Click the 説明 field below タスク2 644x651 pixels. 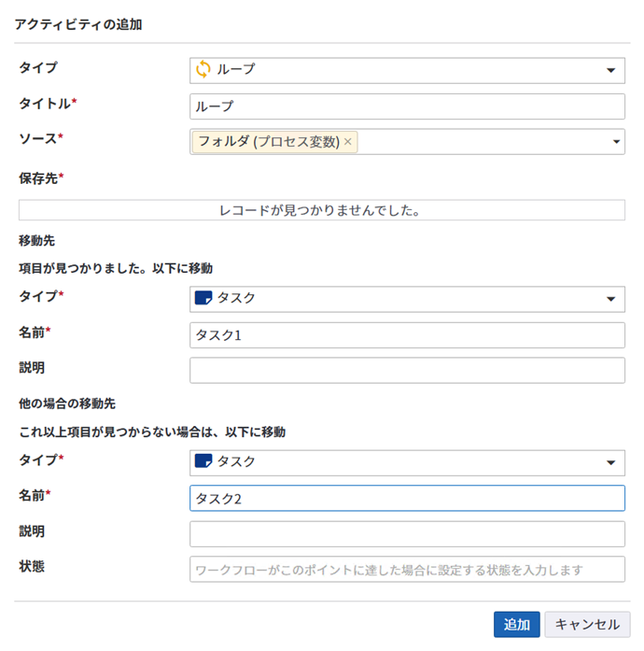(x=407, y=534)
